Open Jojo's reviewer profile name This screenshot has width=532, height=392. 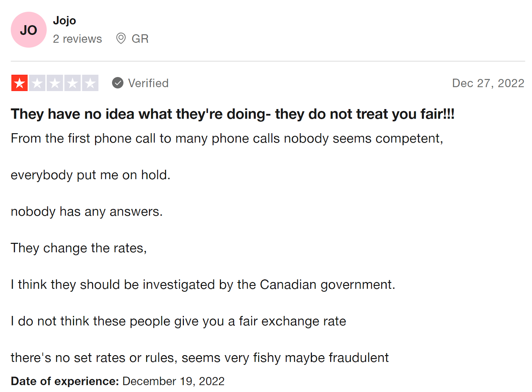pyautogui.click(x=65, y=21)
